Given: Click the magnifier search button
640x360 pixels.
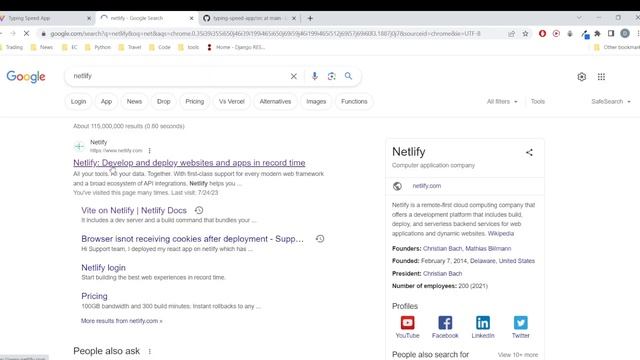Looking at the screenshot, I should click(x=348, y=76).
